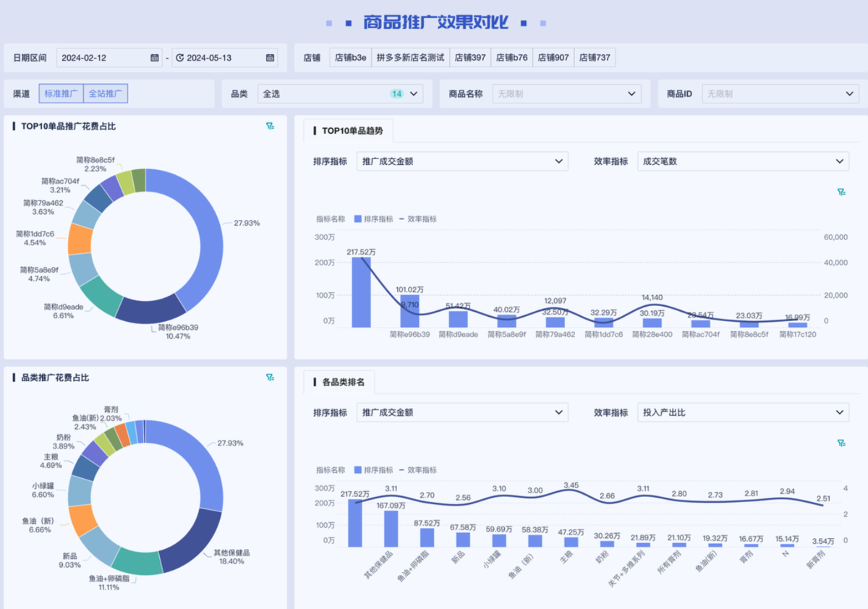Toggle 效率指标 line legend icon in TOP10单品趋势 chart

click(401, 219)
